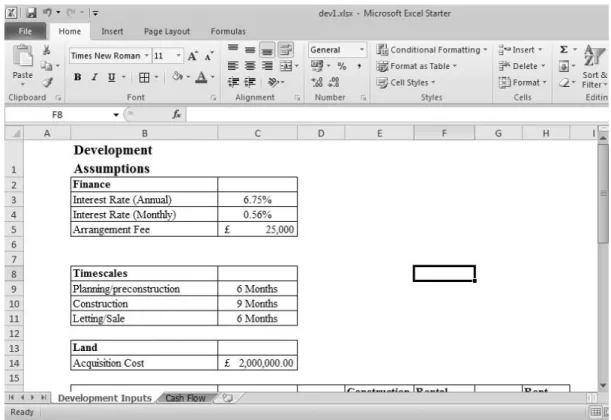Toggle Wrap Text button

(x=286, y=49)
